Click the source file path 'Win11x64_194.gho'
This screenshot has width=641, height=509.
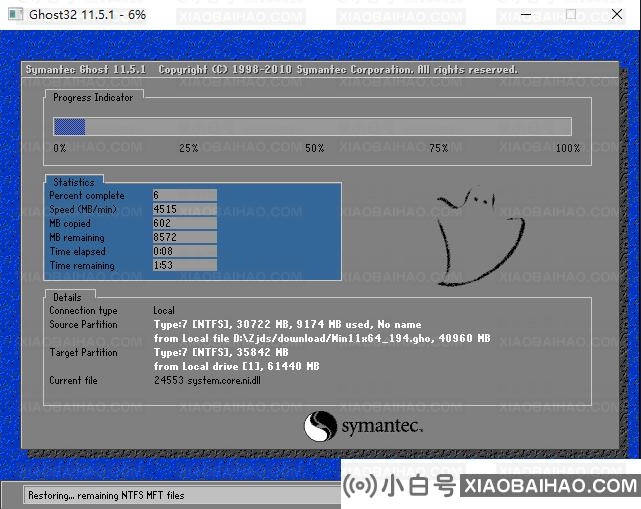(x=380, y=339)
